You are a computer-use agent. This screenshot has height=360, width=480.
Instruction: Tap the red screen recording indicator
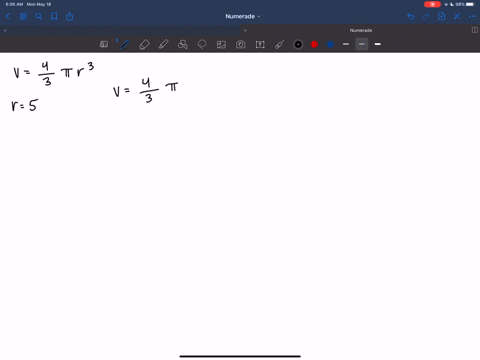pos(432,4)
